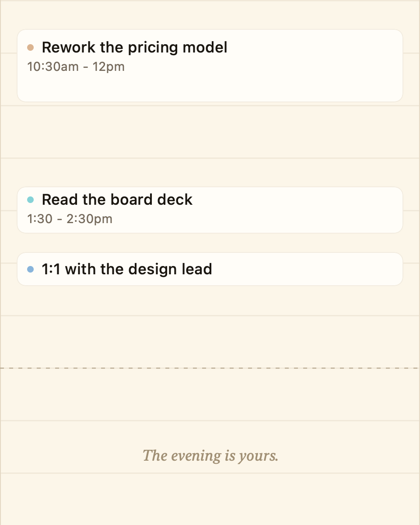Click the tan dot beside Rework the pricing model

click(x=31, y=47)
